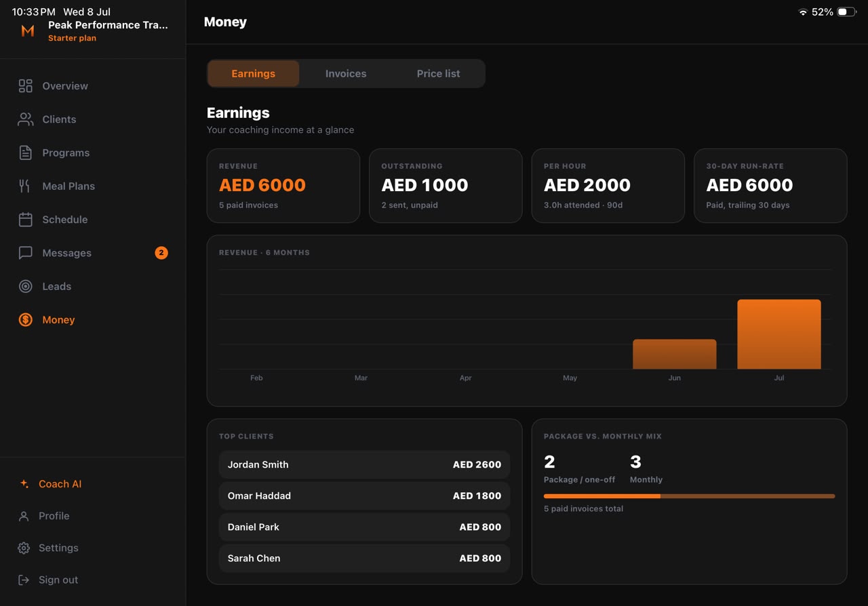Select Money in the sidebar
Viewport: 868px width, 606px height.
[x=93, y=320]
